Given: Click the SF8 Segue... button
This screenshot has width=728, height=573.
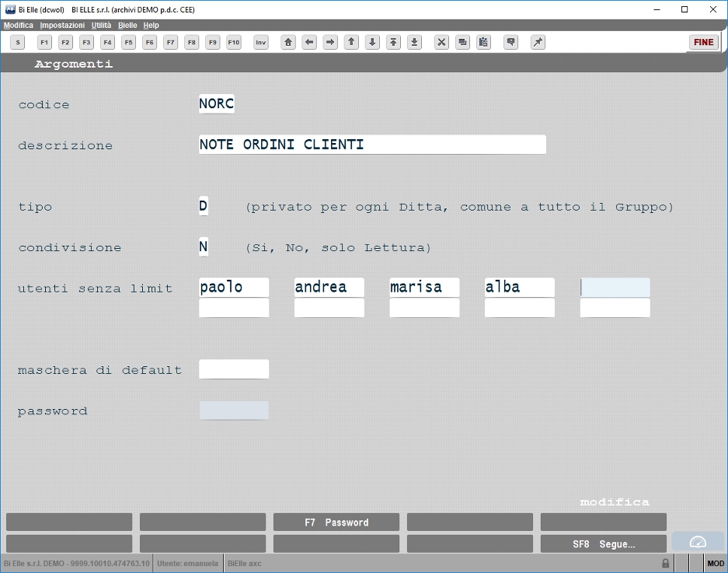Looking at the screenshot, I should click(x=604, y=543).
